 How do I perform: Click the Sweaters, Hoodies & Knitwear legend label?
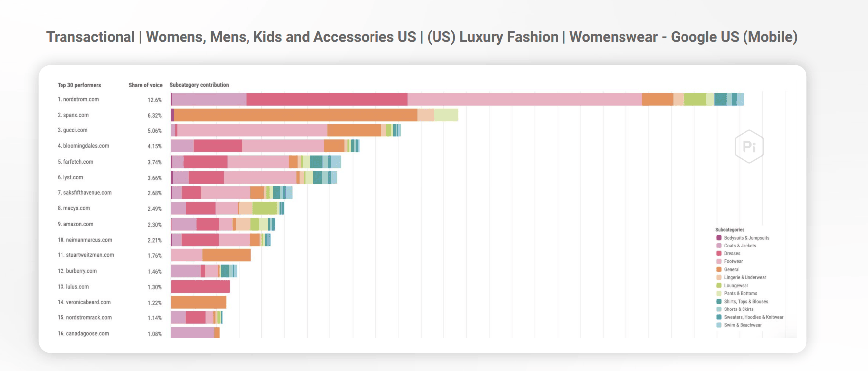(753, 317)
